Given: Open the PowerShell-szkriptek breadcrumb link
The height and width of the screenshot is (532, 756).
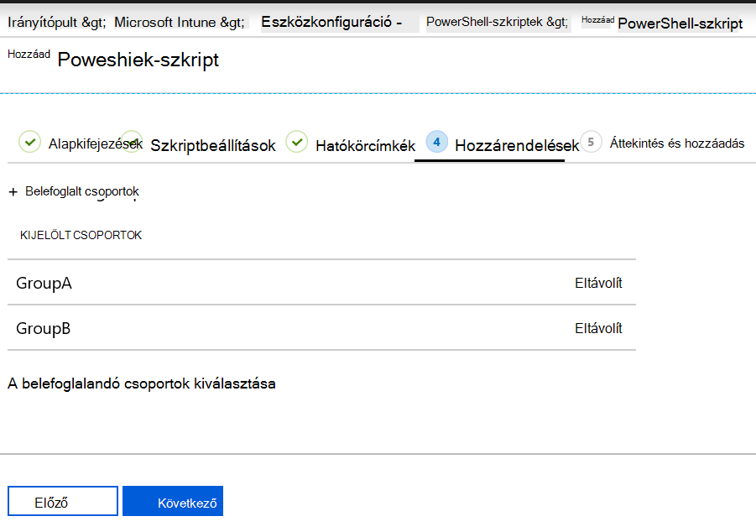Looking at the screenshot, I should 487,23.
